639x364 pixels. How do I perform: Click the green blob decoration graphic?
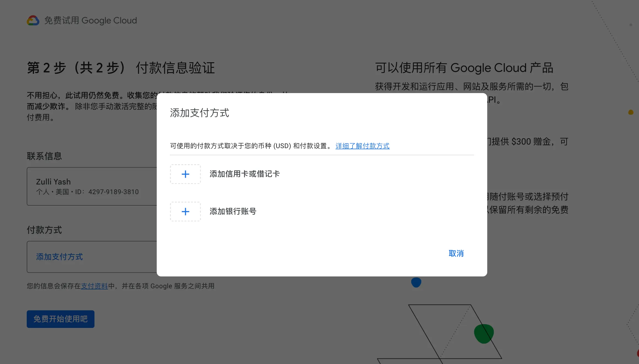(483, 333)
